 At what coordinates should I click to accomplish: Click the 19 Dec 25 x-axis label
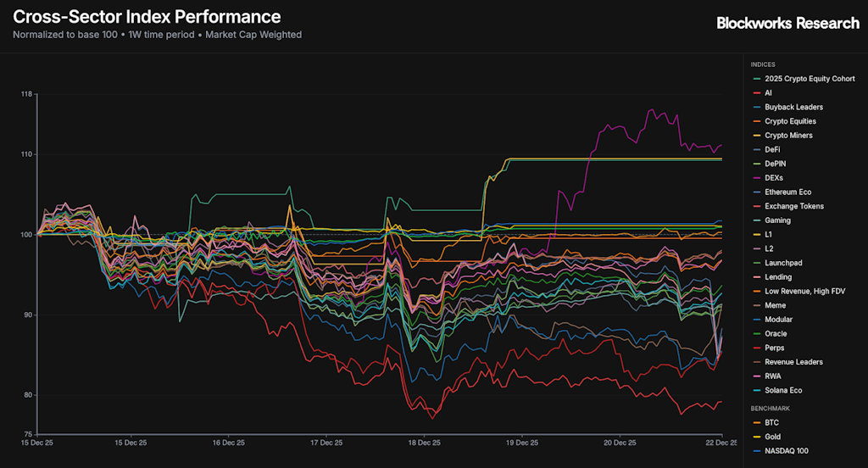(522, 443)
